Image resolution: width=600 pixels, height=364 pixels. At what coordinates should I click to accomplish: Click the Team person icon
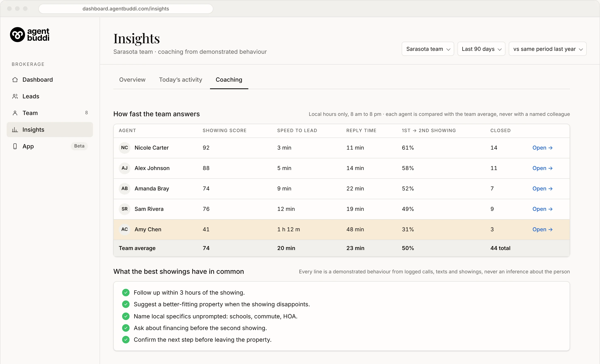coord(15,113)
